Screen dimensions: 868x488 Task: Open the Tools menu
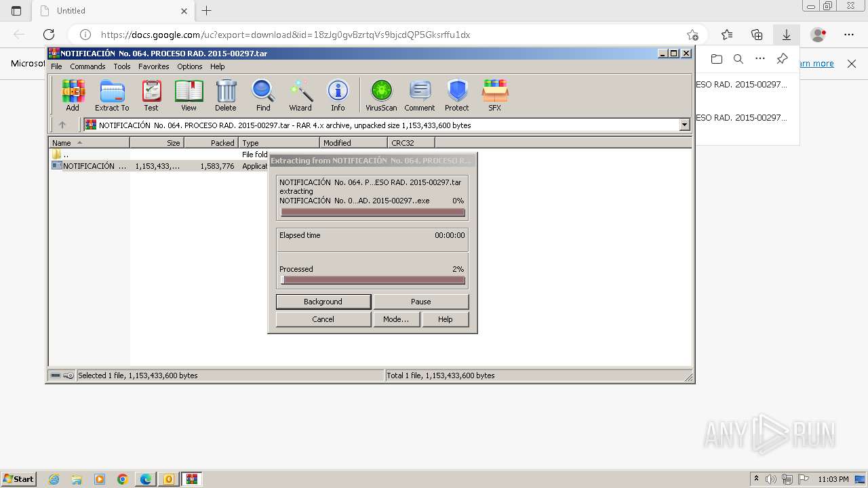(x=122, y=66)
